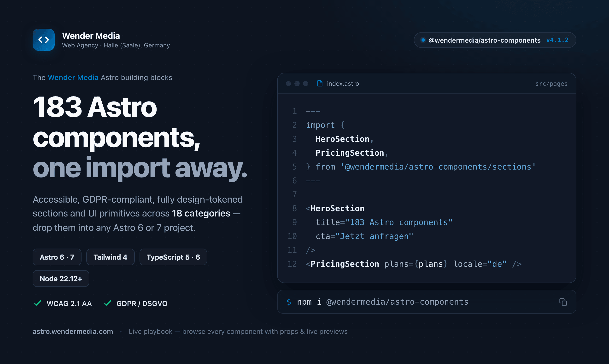Click locale="de" attribute on line 12
The image size is (609, 364).
[480, 264]
